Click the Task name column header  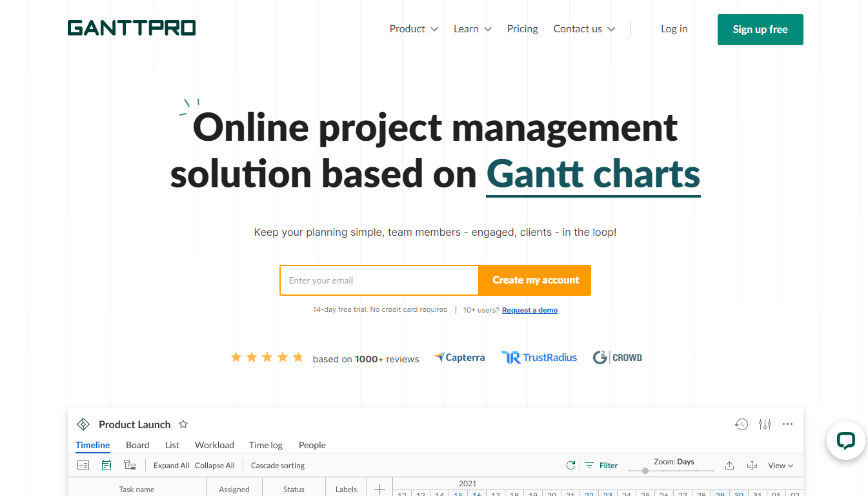(x=137, y=489)
